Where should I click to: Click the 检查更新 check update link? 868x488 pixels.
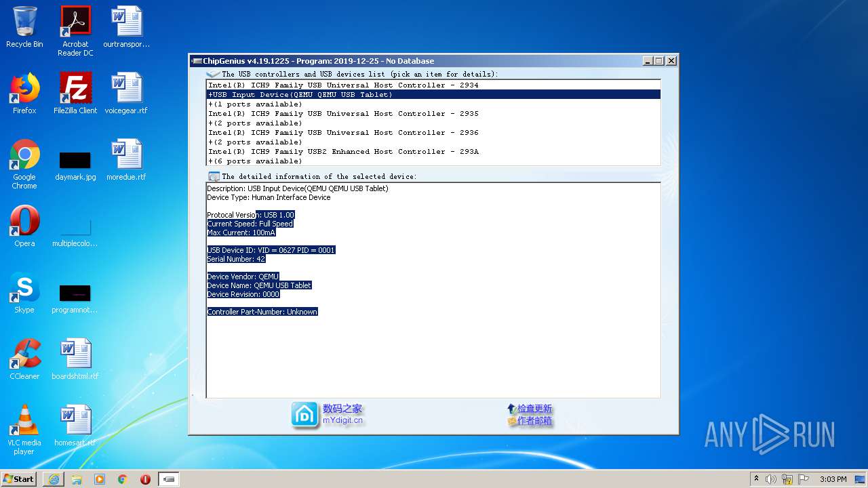(x=534, y=409)
